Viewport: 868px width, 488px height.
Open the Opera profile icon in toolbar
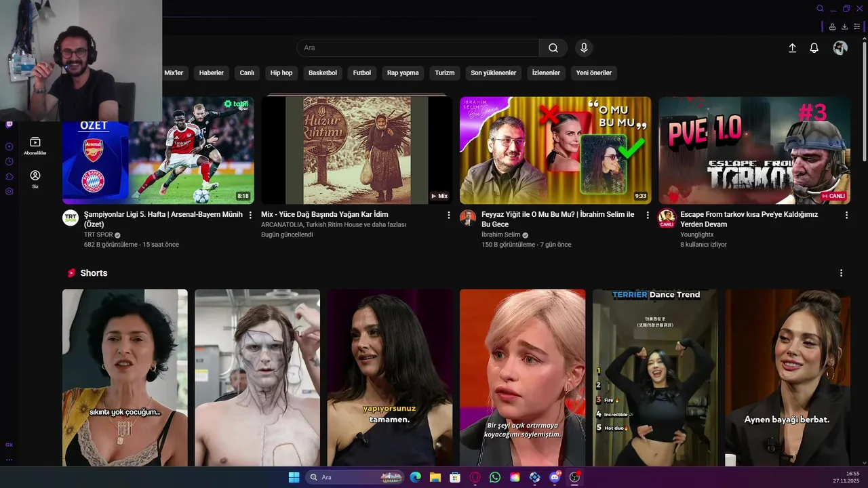pos(832,26)
